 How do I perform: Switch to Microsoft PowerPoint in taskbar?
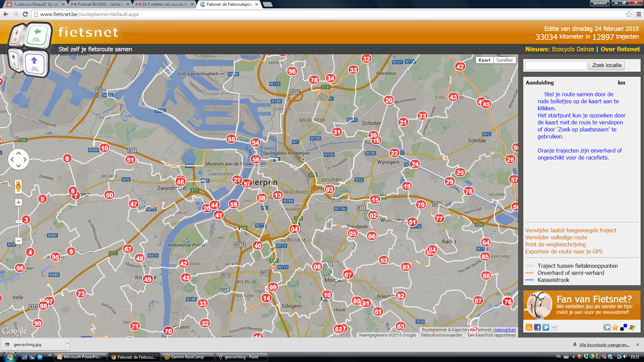click(81, 357)
